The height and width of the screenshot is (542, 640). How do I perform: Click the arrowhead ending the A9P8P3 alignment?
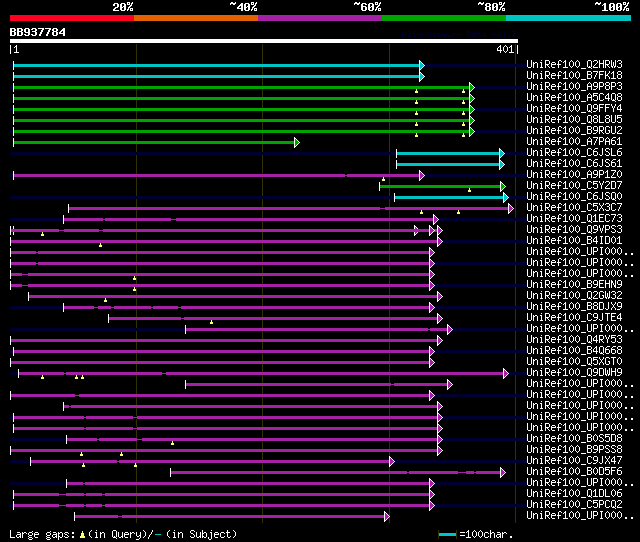coord(472,87)
